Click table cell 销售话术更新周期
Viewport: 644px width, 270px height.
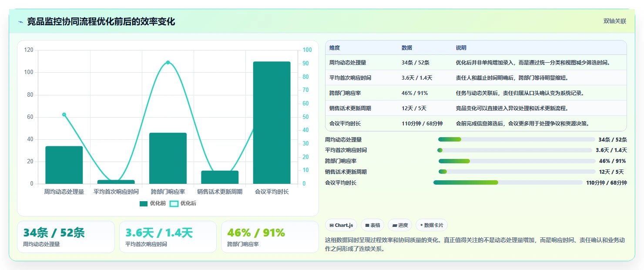pyautogui.click(x=350, y=108)
